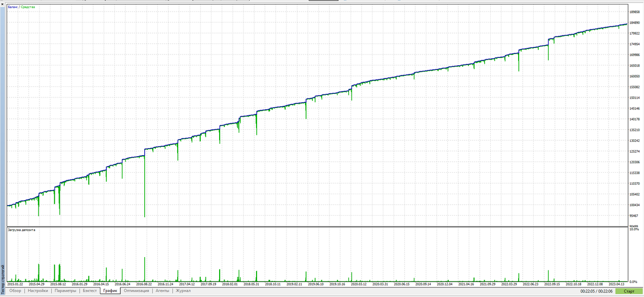The width and height of the screenshot is (644, 297).
Task: Click the 00:22:05 / 00:22:06 elapsed time
Action: 597,291
